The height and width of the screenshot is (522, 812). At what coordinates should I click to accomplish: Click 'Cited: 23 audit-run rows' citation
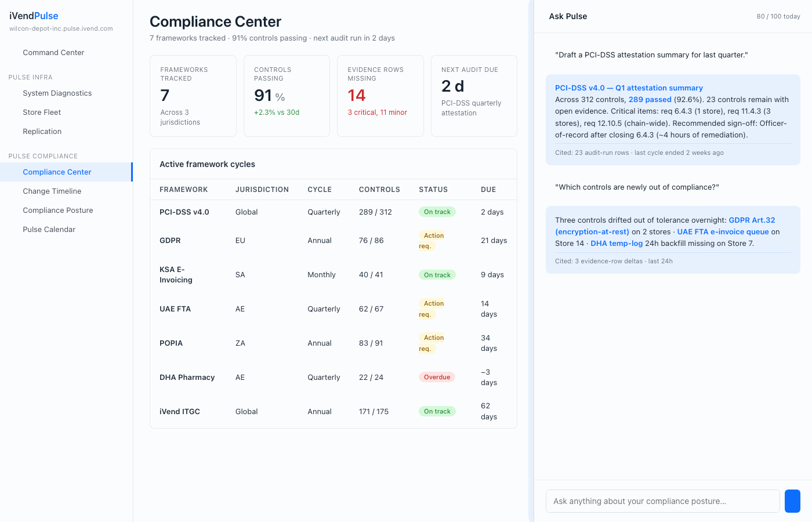(x=639, y=153)
